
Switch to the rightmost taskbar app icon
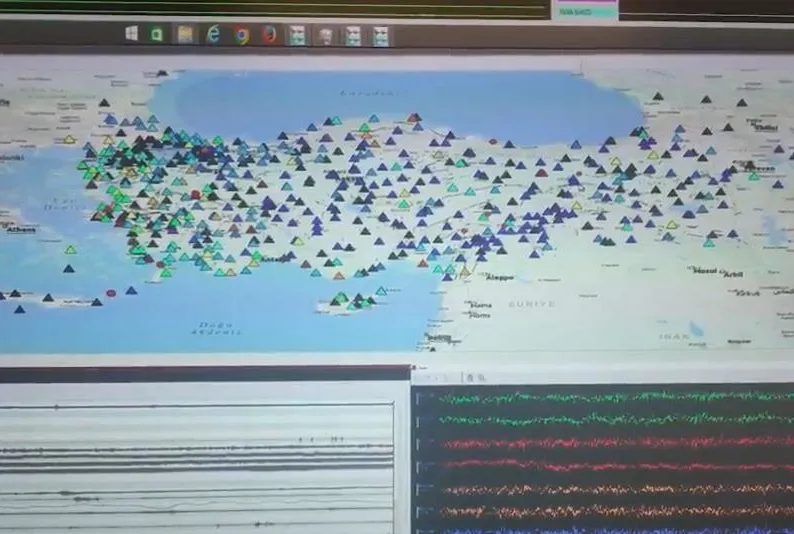pyautogui.click(x=381, y=36)
